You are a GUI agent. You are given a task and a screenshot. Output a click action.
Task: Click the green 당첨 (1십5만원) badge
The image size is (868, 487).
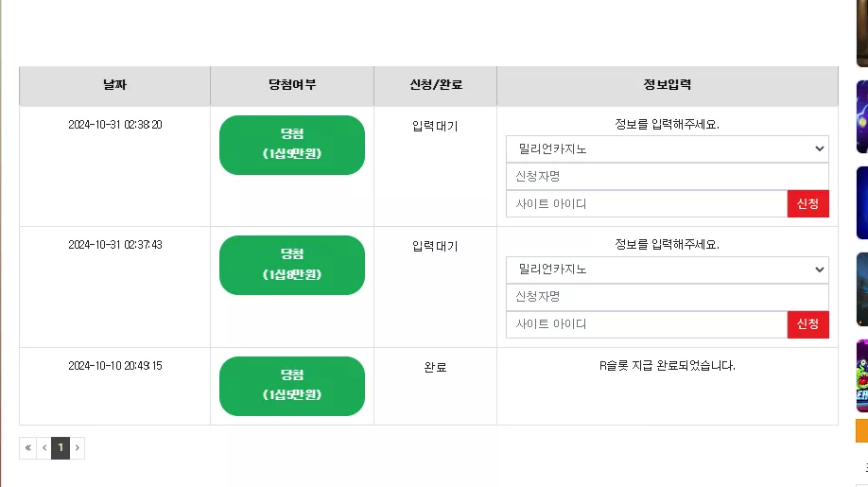click(292, 386)
